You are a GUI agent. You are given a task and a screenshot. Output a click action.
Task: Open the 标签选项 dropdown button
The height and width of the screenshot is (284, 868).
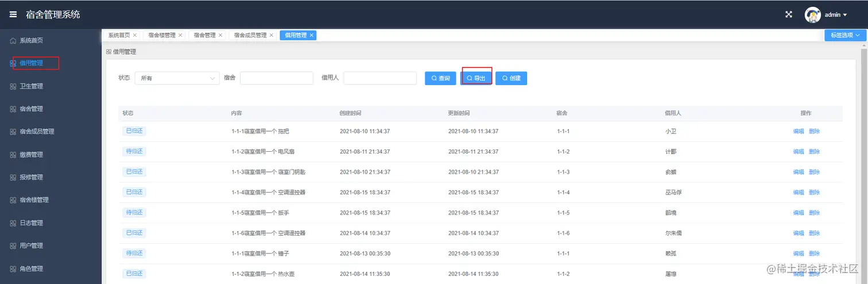[x=845, y=35]
